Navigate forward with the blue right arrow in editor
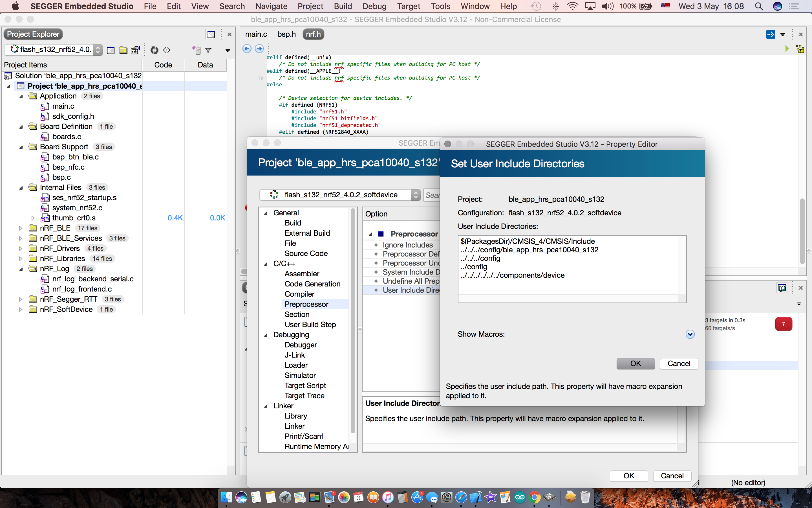Image resolution: width=812 pixels, height=508 pixels. 259,48
